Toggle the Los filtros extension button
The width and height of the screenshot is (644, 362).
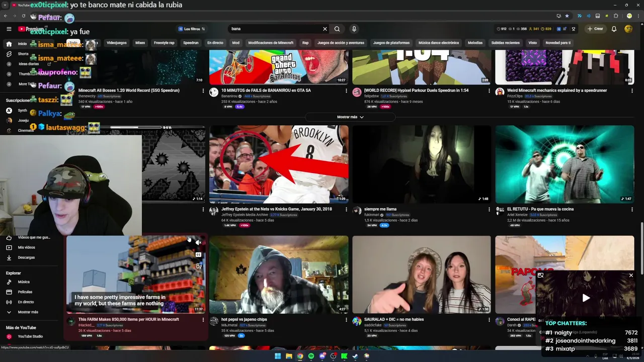pyautogui.click(x=192, y=29)
